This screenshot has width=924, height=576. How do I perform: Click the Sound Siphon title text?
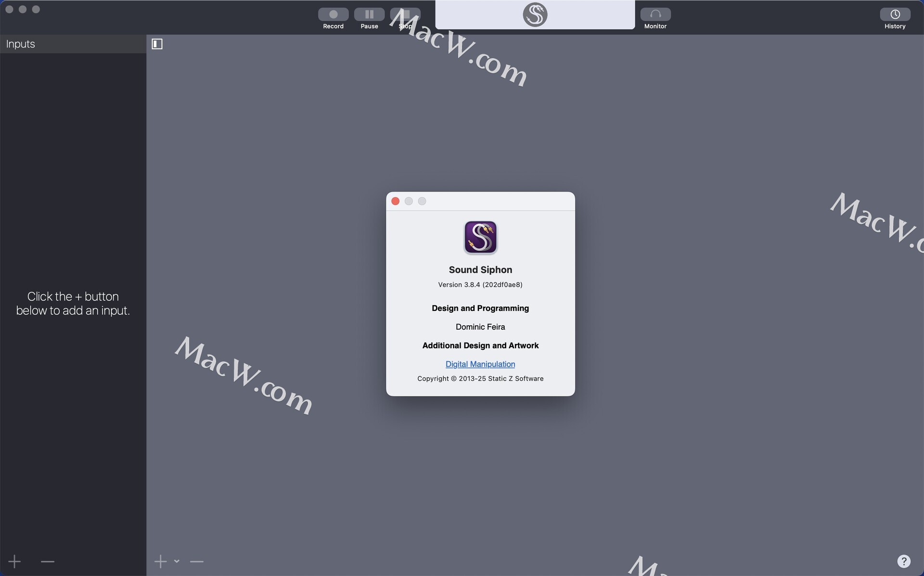(x=480, y=270)
